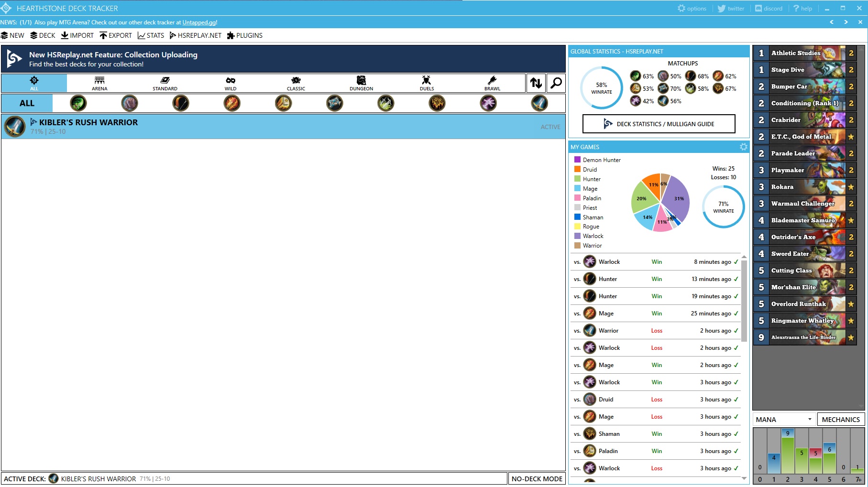
Task: Filter decks by Mage class icon
Action: [x=232, y=103]
